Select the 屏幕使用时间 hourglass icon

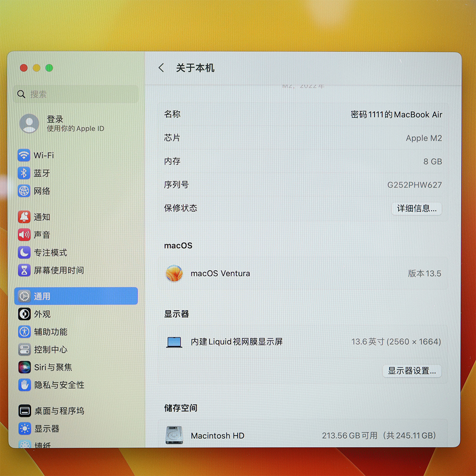click(x=24, y=270)
